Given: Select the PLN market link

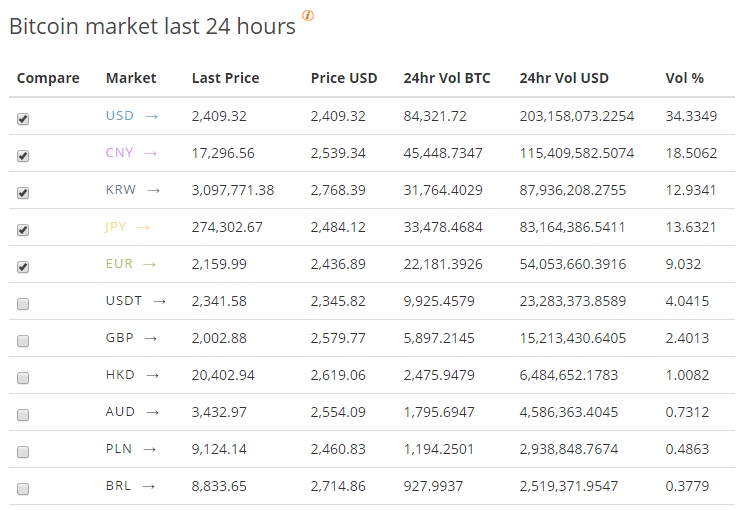Looking at the screenshot, I should coord(119,449).
